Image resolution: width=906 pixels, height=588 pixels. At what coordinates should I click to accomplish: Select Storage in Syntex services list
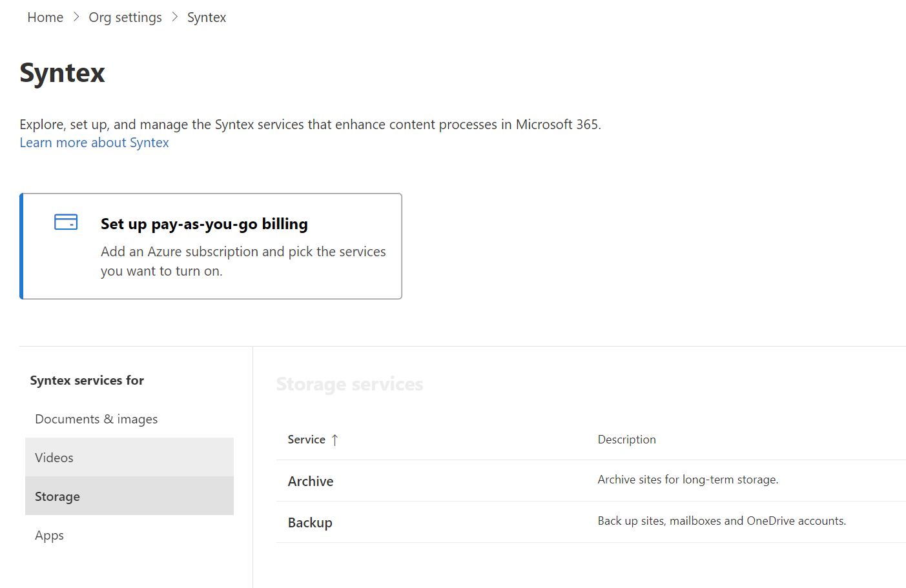click(129, 496)
